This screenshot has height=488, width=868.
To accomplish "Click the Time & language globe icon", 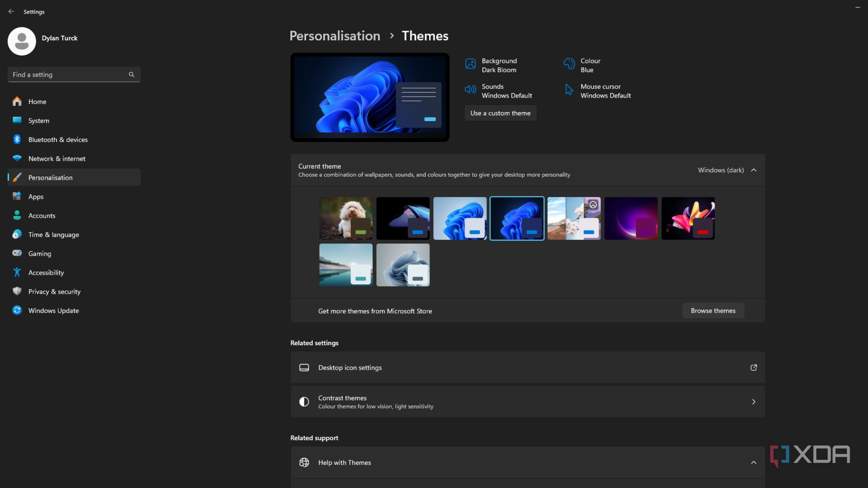I will [17, 234].
